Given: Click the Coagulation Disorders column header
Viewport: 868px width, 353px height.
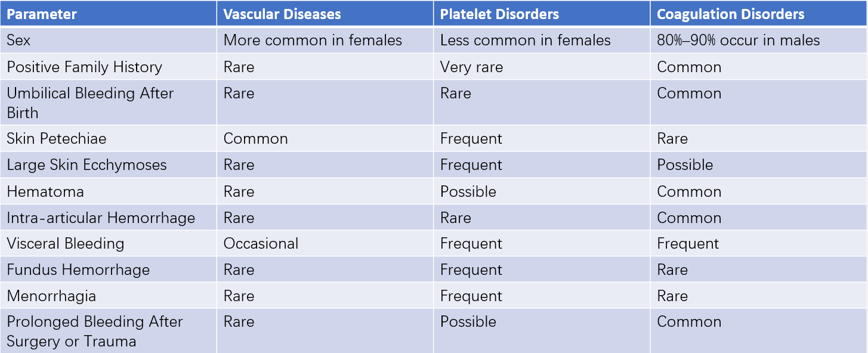Looking at the screenshot, I should tap(759, 13).
